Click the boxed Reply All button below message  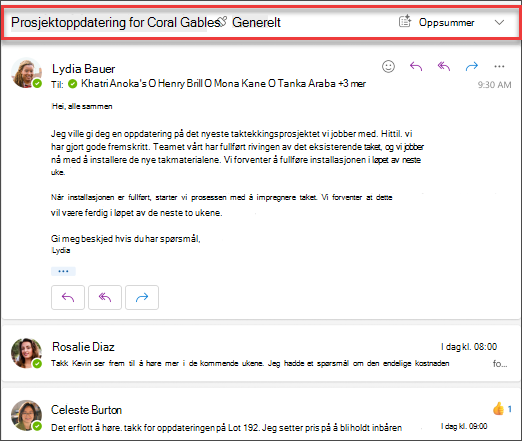105,297
